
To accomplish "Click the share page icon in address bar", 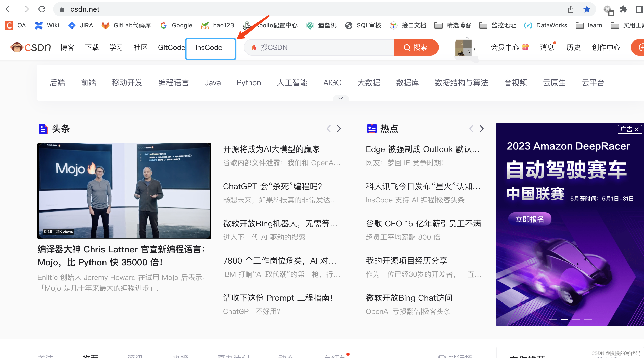I will (x=571, y=9).
